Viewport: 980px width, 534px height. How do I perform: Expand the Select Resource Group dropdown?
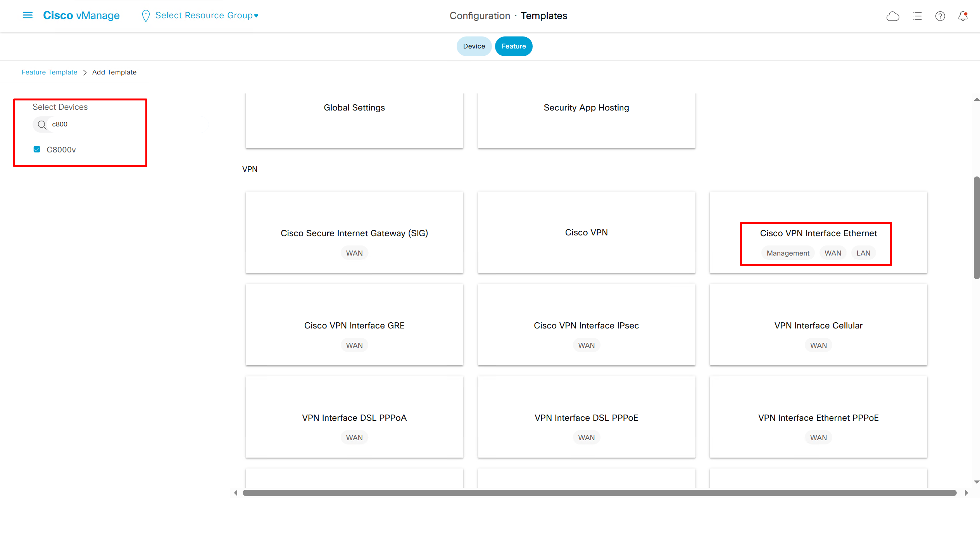click(207, 16)
